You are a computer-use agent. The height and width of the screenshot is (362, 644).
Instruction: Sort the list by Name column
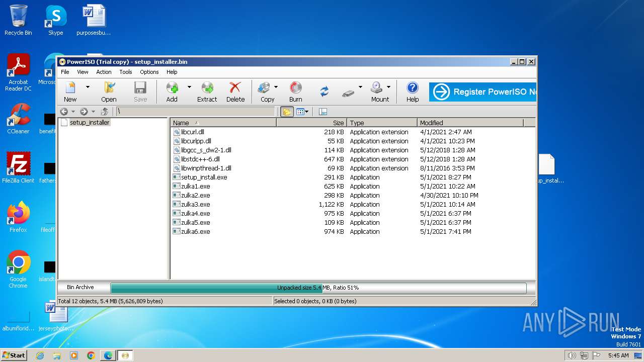(223, 123)
